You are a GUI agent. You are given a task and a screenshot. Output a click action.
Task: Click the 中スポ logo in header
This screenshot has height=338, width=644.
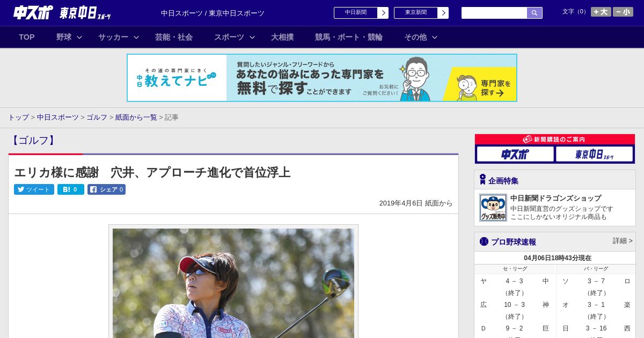click(33, 12)
